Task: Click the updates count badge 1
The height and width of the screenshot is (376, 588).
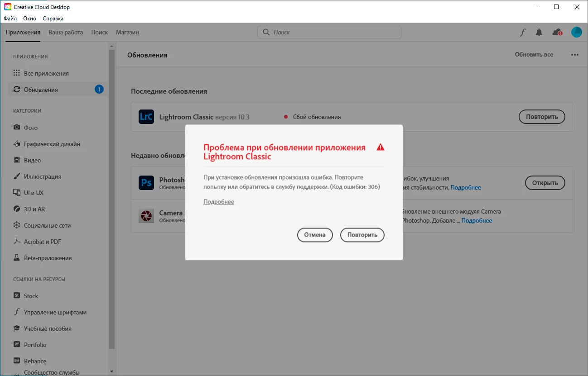Action: 99,90
